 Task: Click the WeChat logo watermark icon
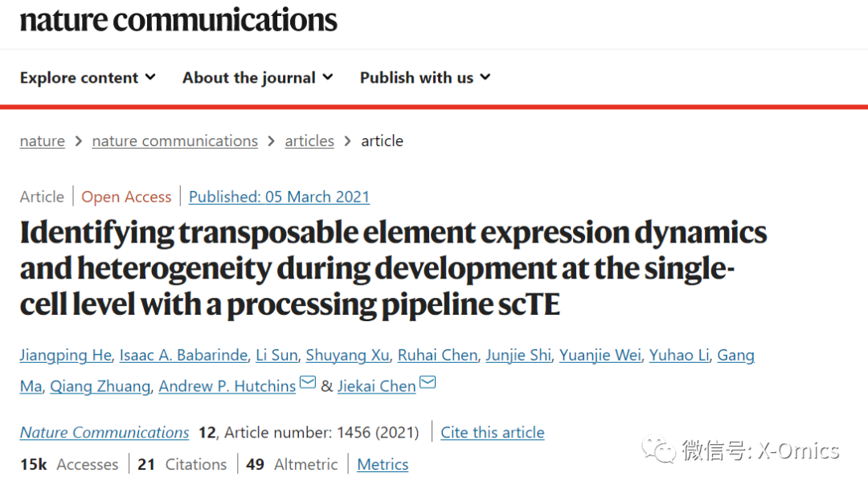(662, 450)
